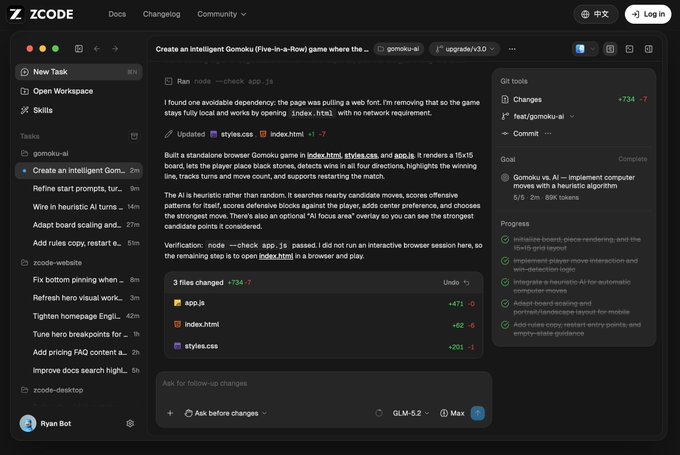680x455 pixels.
Task: Click the Goal status circle
Action: pos(505,177)
